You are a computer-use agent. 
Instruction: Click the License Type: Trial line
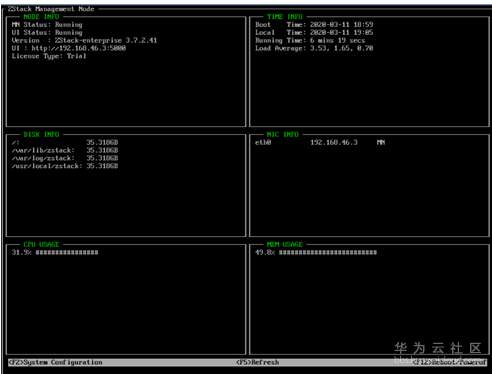coord(49,56)
